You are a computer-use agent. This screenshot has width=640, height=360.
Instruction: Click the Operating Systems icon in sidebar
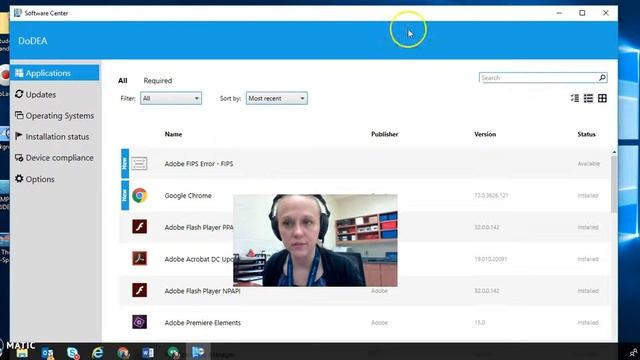(19, 115)
